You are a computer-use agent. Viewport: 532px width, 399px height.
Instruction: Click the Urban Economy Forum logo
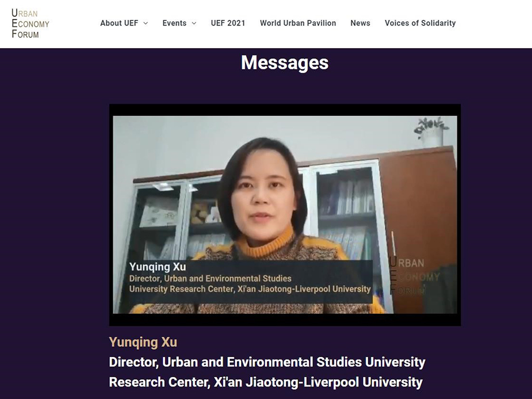pos(30,23)
